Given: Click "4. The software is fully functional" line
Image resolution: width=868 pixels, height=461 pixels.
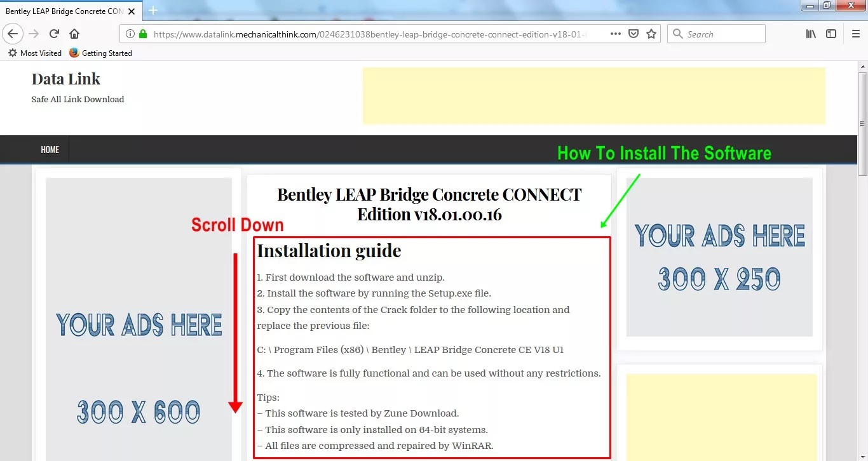Looking at the screenshot, I should (429, 373).
